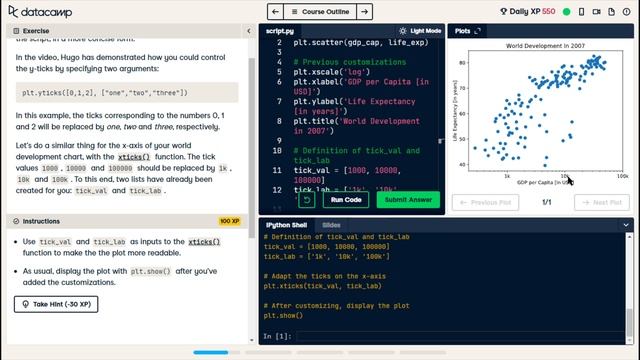Image resolution: width=640 pixels, height=360 pixels.
Task: Click the exercise panel vertical scrollbar
Action: coord(251,147)
